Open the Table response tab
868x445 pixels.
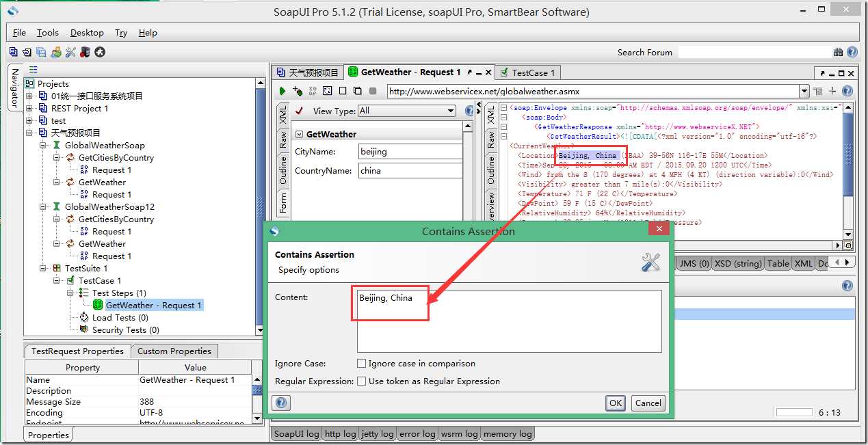coord(778,264)
